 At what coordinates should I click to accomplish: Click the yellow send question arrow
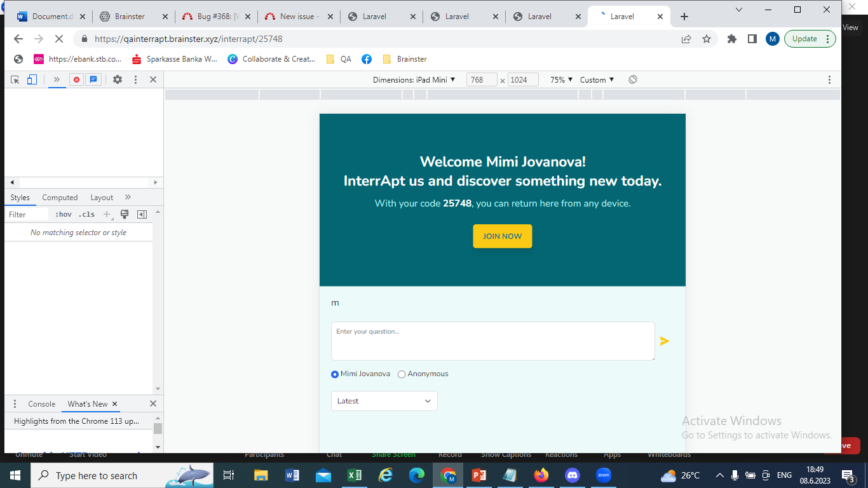point(665,341)
